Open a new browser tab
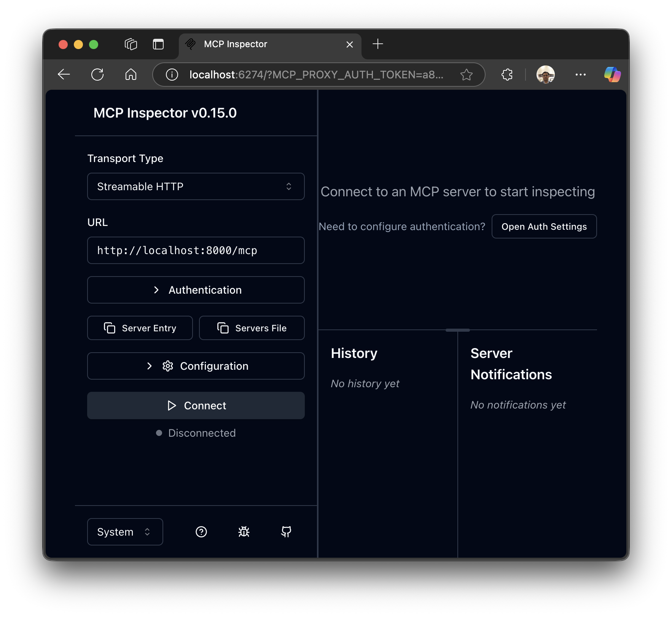Screen dimensions: 672x617 (377, 44)
